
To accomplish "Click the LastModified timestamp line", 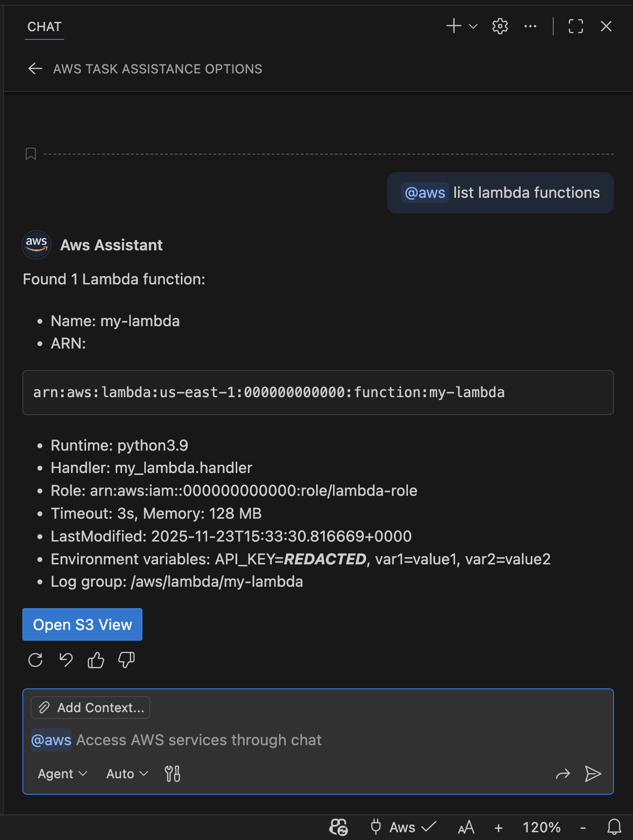I will pyautogui.click(x=231, y=537).
